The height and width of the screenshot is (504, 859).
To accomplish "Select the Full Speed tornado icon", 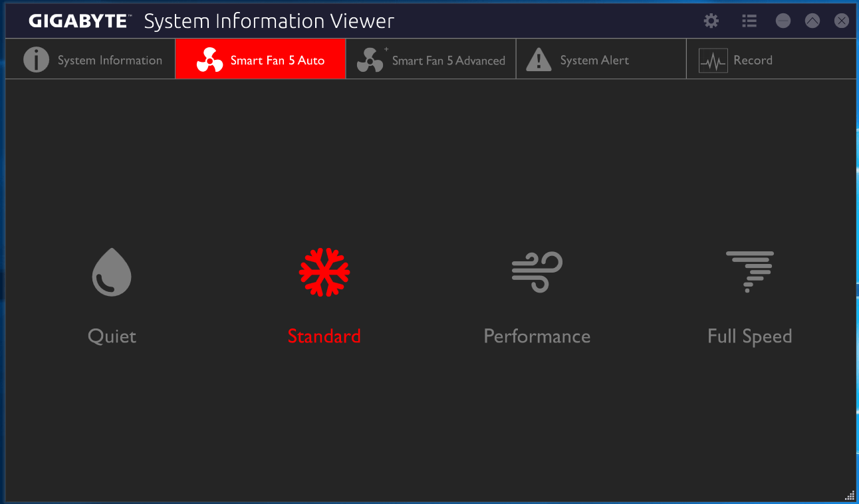I will tap(750, 272).
